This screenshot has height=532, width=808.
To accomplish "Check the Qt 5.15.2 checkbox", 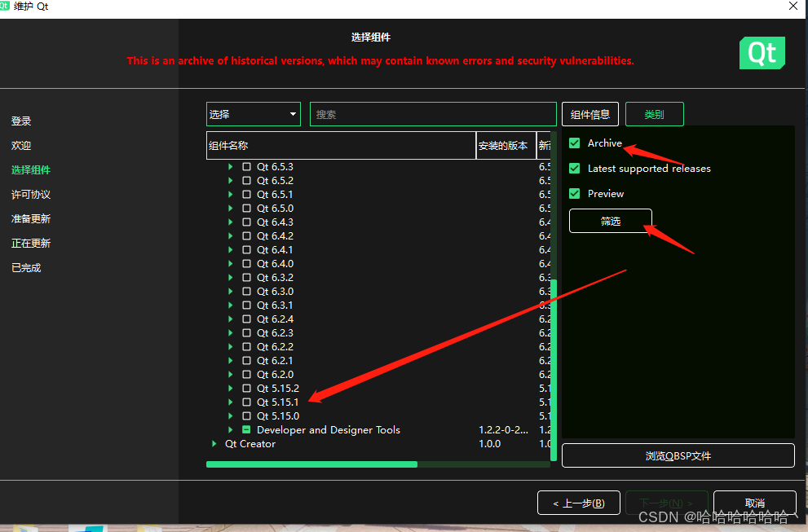I will [x=247, y=389].
